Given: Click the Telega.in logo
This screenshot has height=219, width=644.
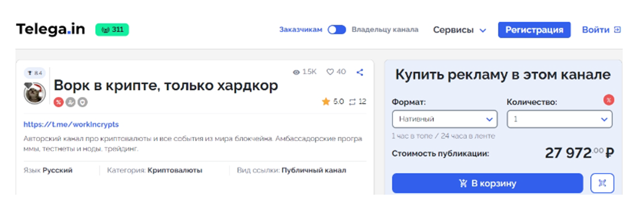Looking at the screenshot, I should (x=50, y=30).
